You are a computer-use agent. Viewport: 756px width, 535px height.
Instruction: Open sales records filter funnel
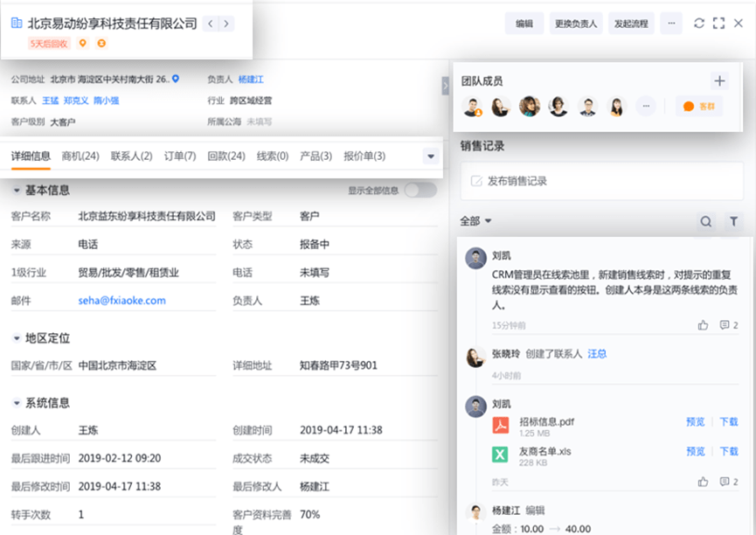pyautogui.click(x=733, y=221)
